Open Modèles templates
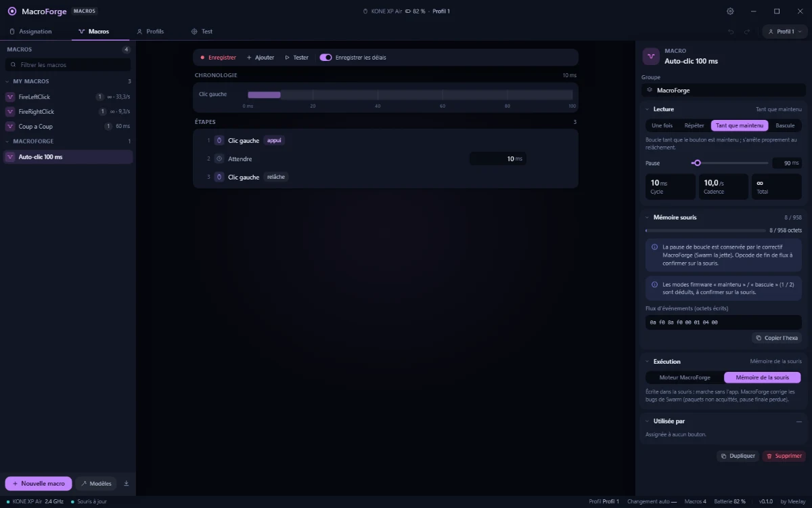Viewport: 812px width, 508px height. pyautogui.click(x=95, y=484)
